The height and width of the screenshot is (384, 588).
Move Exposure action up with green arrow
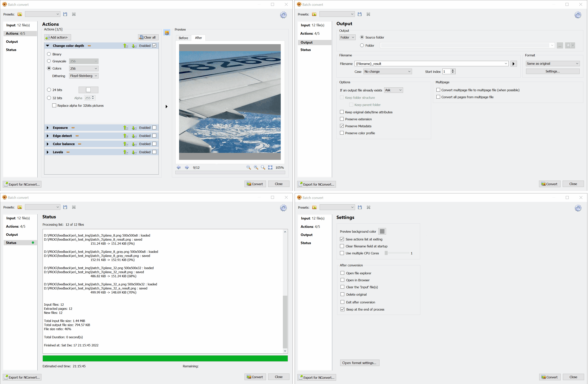126,128
